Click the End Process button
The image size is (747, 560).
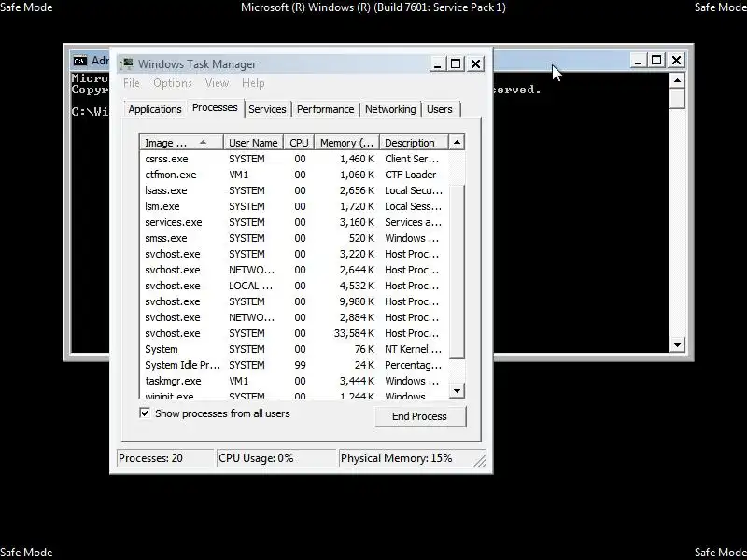419,416
